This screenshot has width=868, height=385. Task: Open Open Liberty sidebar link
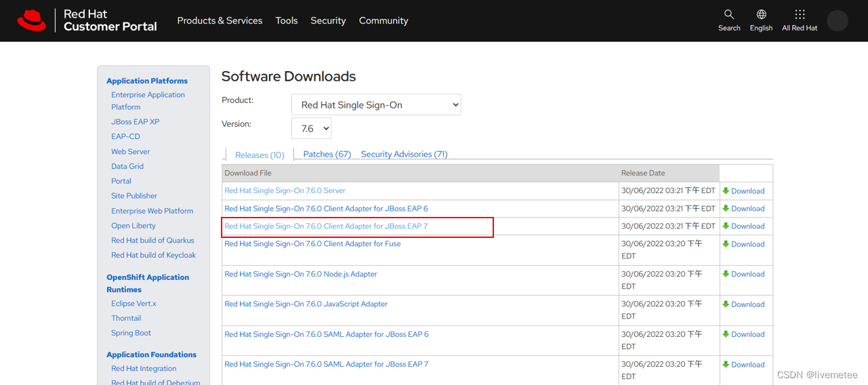click(x=133, y=226)
